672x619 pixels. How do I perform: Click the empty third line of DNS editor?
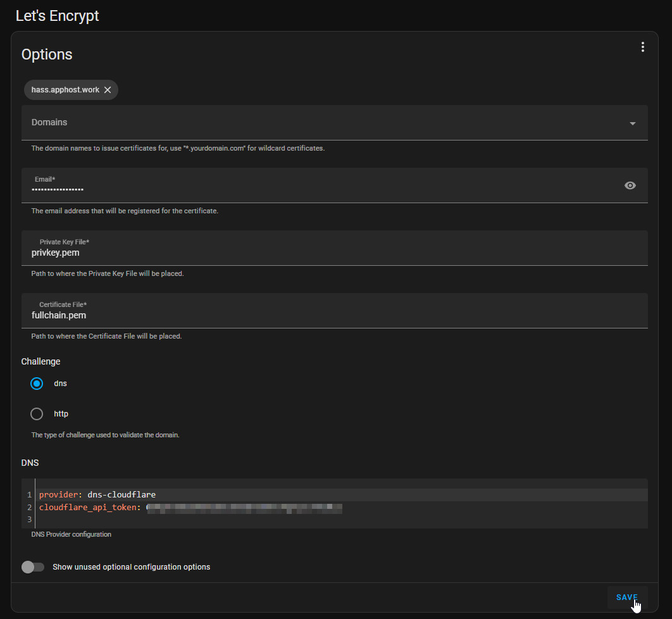253,520
